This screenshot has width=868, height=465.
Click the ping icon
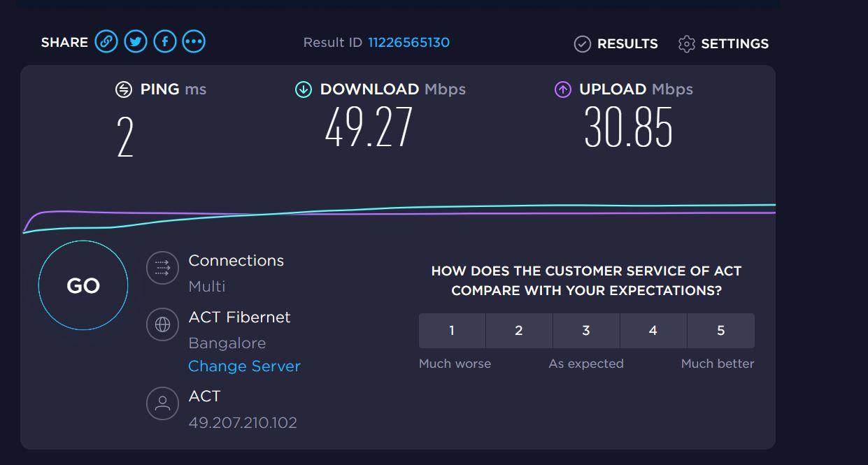pos(124,90)
